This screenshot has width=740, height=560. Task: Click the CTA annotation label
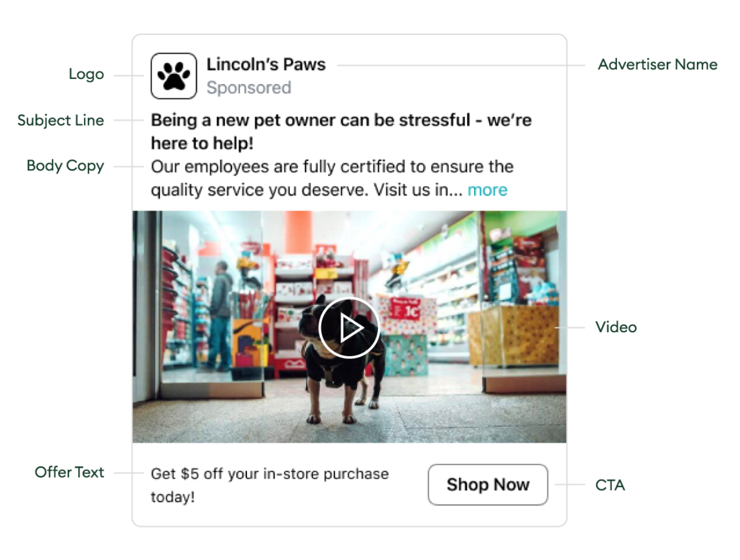click(x=610, y=485)
